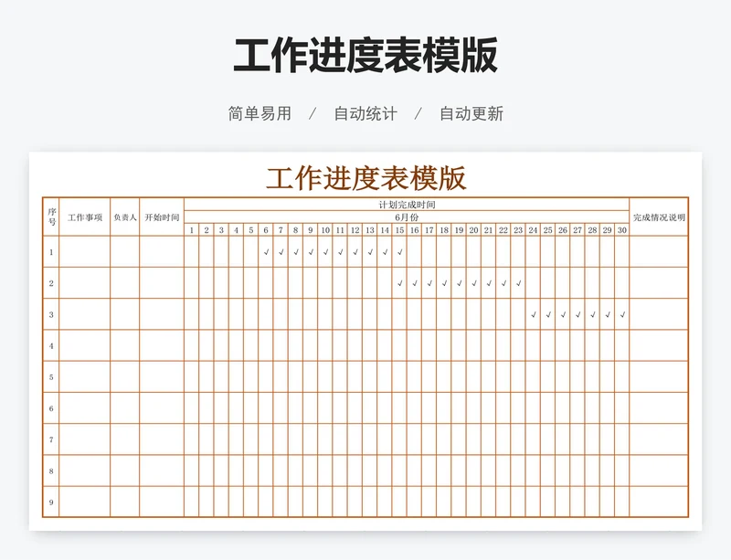The image size is (731, 560).
Task: Click row 2 checkmark under day 15
Action: pos(400,283)
